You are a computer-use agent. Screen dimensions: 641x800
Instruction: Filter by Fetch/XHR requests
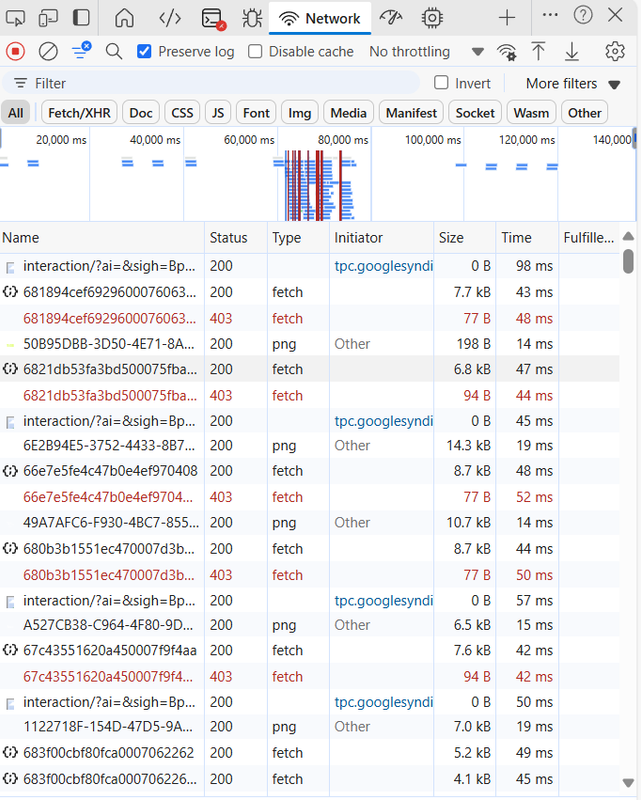point(79,113)
